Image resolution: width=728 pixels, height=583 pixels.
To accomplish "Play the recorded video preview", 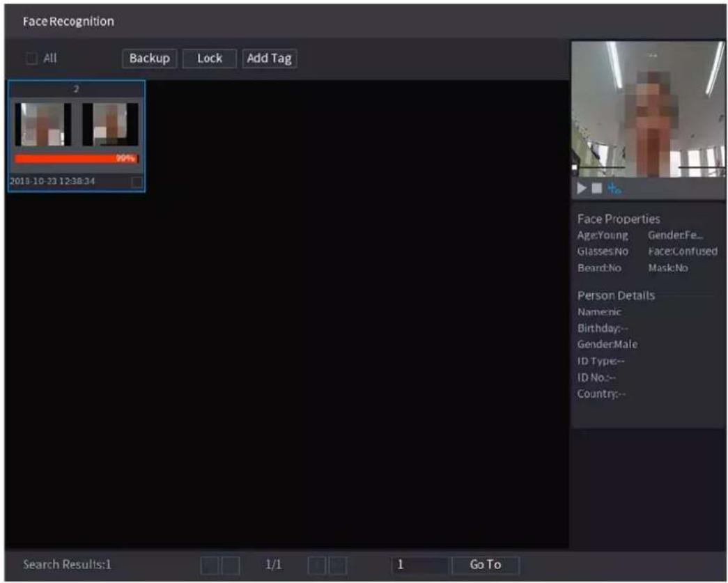I will pyautogui.click(x=581, y=189).
